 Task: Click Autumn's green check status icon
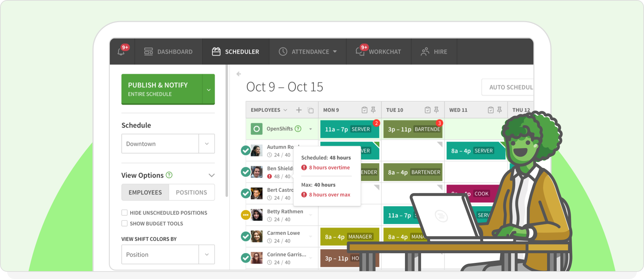tap(245, 151)
